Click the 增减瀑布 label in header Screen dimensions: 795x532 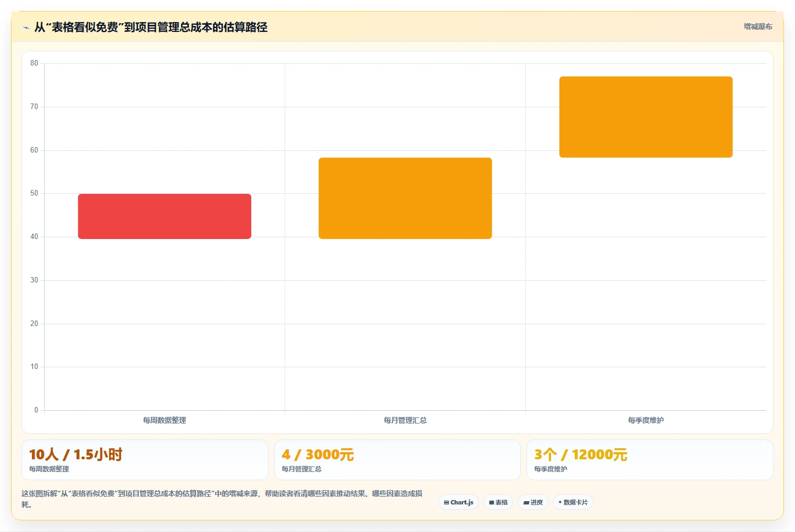click(x=758, y=26)
